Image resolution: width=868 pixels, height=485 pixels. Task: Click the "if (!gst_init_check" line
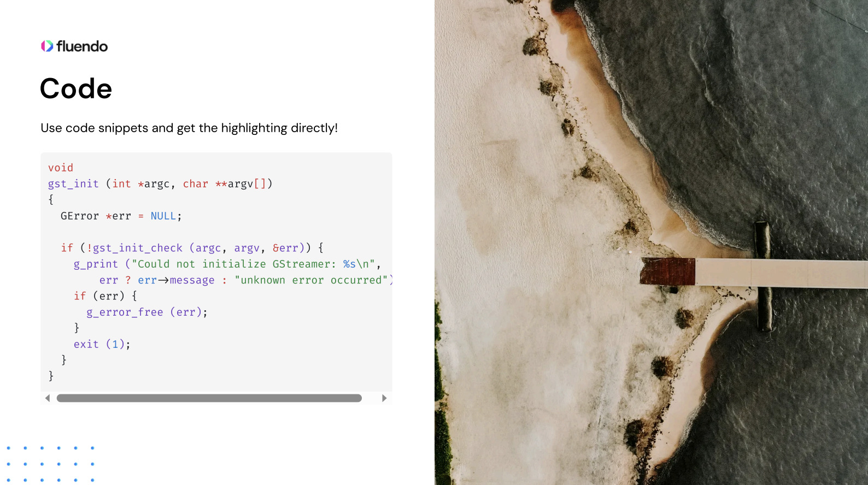click(192, 248)
